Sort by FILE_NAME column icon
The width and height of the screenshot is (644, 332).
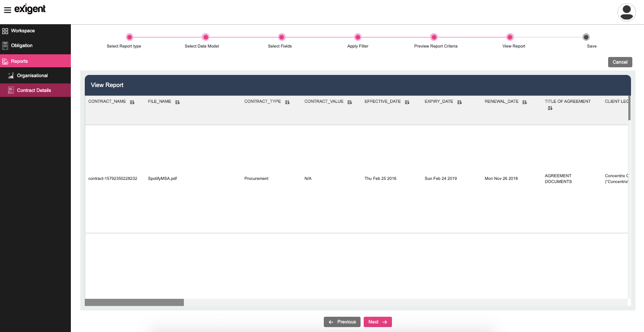coord(178,102)
